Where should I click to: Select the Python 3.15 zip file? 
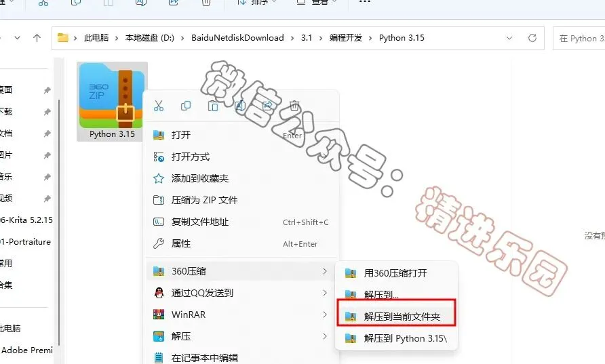click(x=112, y=102)
